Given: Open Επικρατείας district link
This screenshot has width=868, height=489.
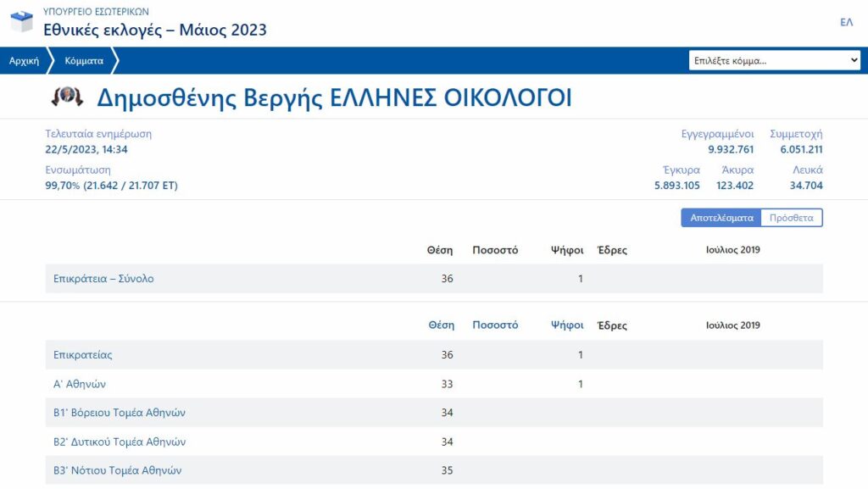Looking at the screenshot, I should click(x=82, y=354).
